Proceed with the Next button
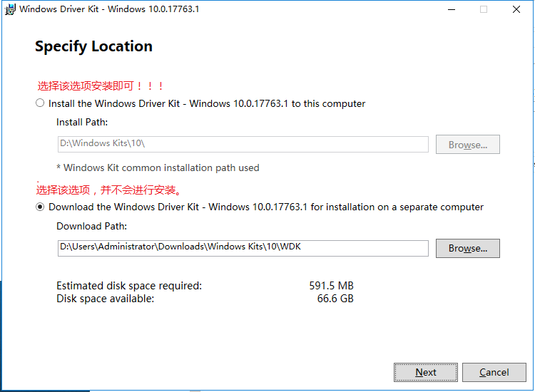The image size is (535, 392). point(426,372)
